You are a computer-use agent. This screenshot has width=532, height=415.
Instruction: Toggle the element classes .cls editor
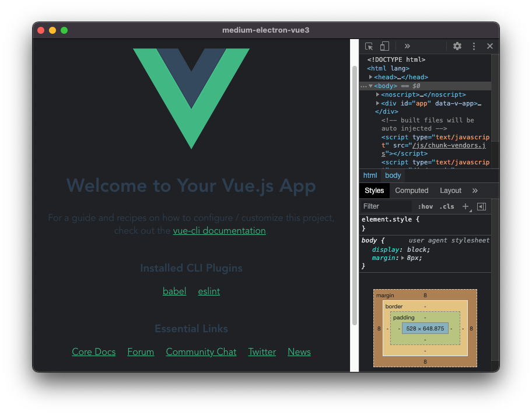(447, 206)
